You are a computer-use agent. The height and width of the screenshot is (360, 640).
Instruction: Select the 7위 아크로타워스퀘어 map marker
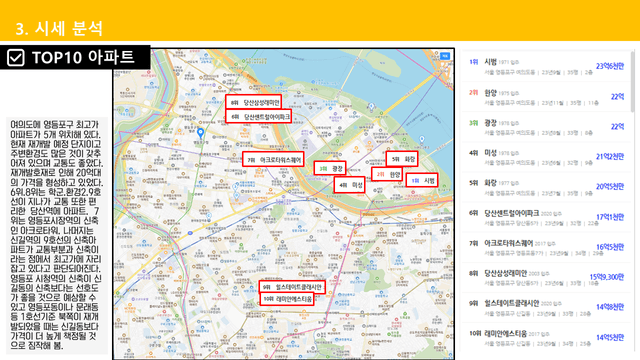click(x=273, y=160)
